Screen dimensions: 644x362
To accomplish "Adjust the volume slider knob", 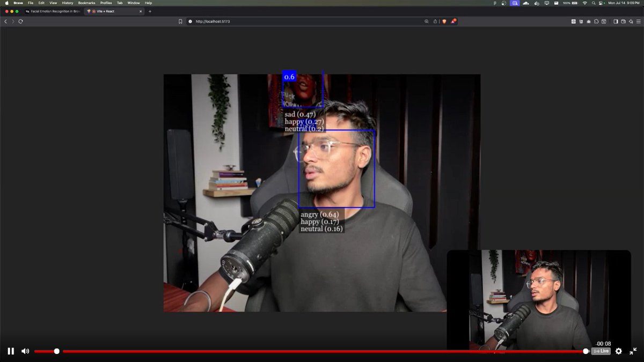I will coord(57,351).
